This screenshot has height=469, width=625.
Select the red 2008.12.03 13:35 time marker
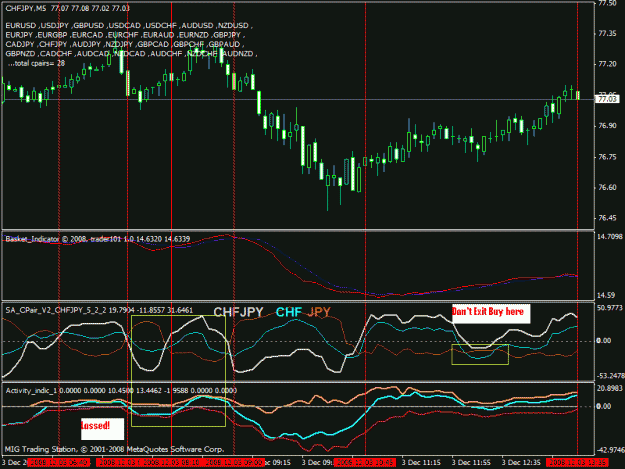[x=578, y=463]
